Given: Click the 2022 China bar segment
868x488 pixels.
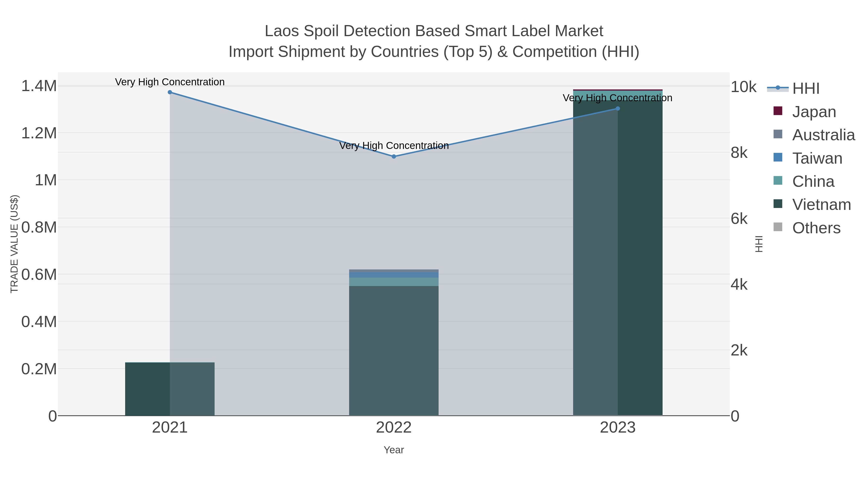Looking at the screenshot, I should tap(394, 282).
